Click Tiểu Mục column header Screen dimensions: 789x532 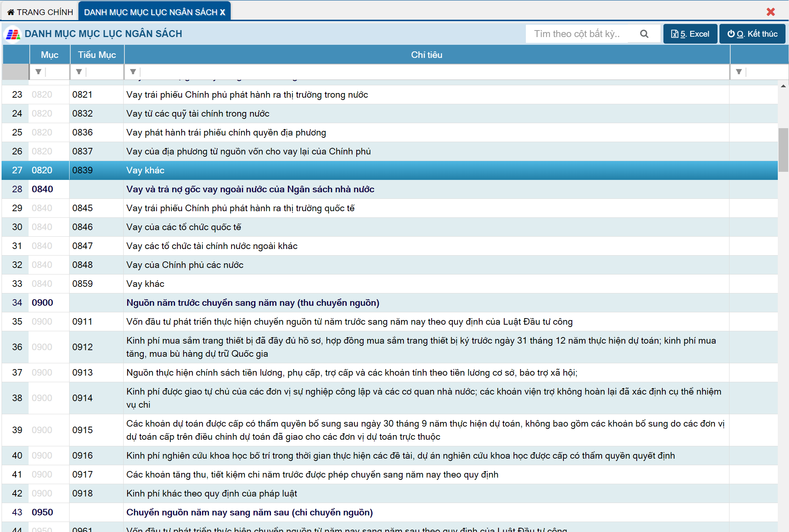pyautogui.click(x=97, y=55)
